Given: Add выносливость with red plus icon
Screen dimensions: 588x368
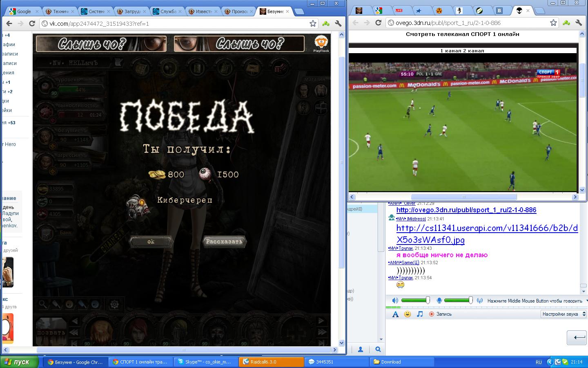Looking at the screenshot, I should click(x=52, y=121).
